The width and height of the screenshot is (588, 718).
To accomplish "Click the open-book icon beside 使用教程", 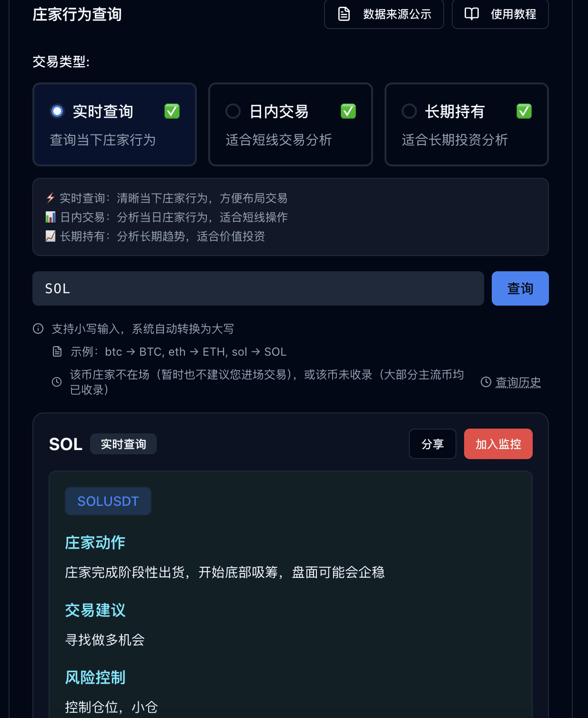I will (x=471, y=14).
